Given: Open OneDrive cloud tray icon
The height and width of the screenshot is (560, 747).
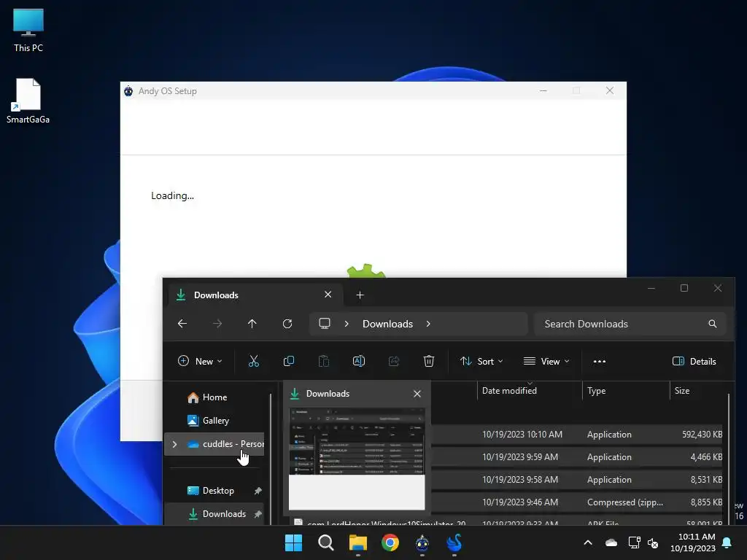Looking at the screenshot, I should (x=611, y=542).
